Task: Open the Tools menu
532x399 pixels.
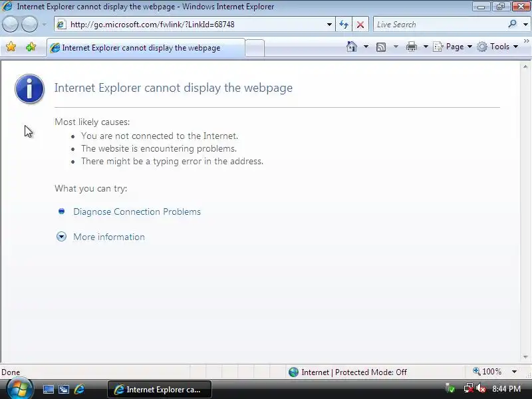Action: 497,47
